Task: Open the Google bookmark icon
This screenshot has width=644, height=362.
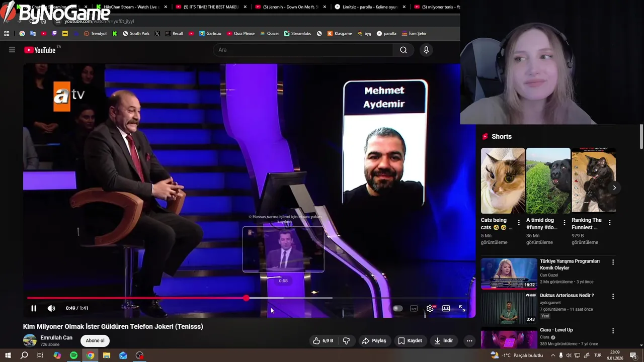Action: point(22,34)
